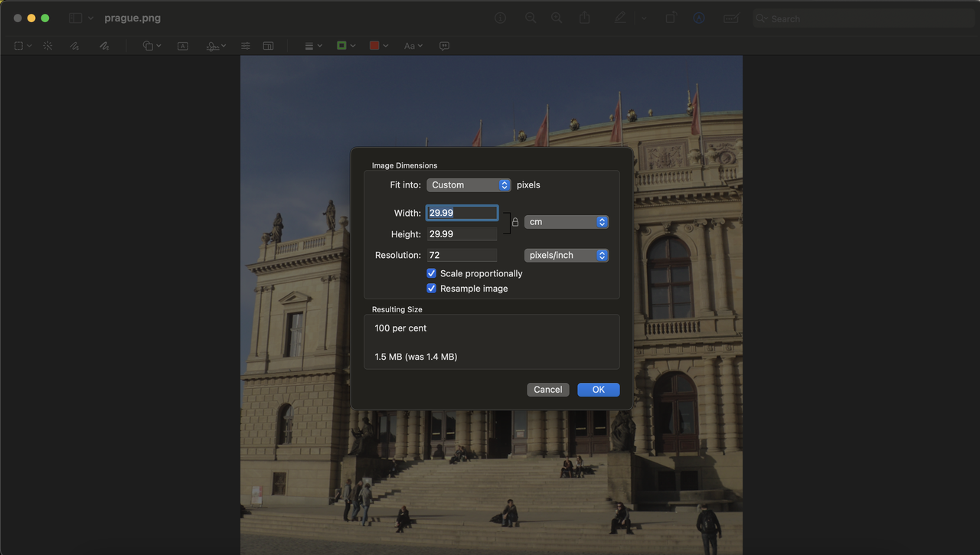Screen dimensions: 980x555
Task: Click the Share icon in toolbar
Action: point(585,18)
